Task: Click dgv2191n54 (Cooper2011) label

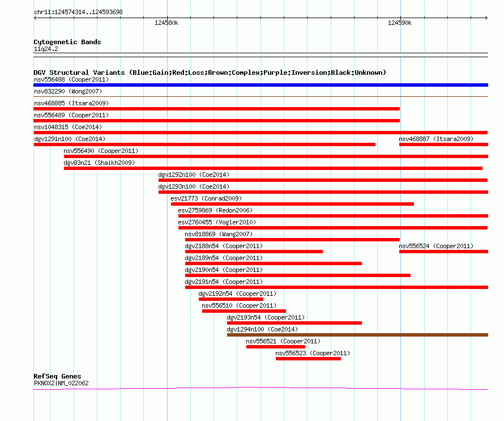Action: point(224,282)
